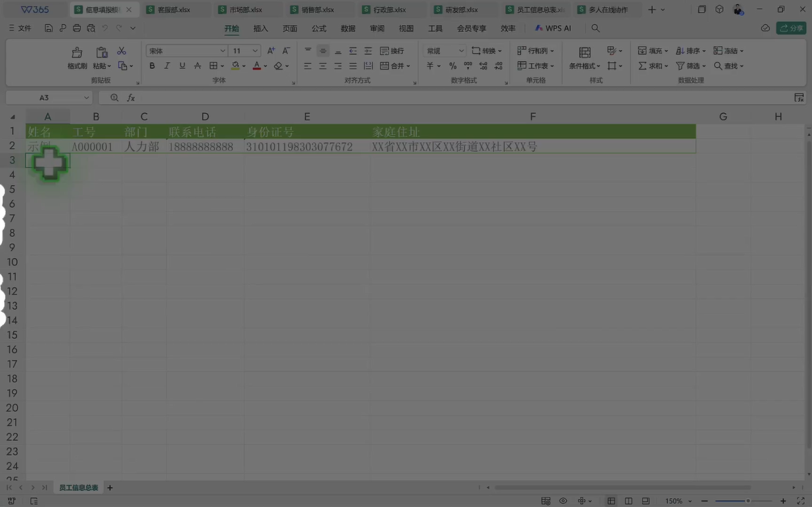
Task: Toggle bold formatting
Action: (152, 66)
